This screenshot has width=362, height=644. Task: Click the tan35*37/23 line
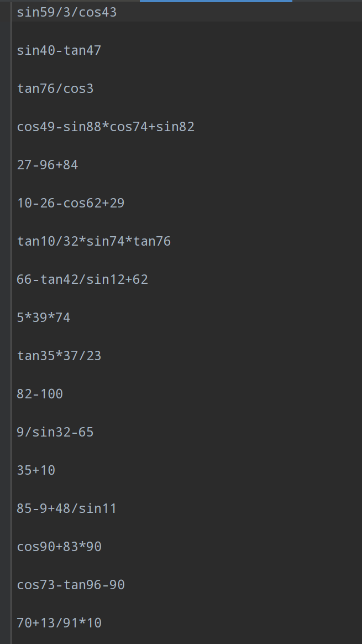pyautogui.click(x=59, y=356)
